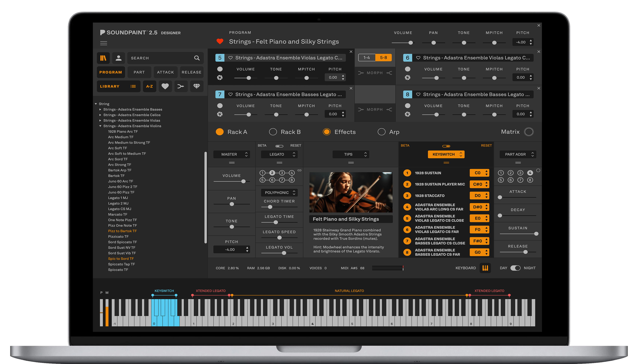Click the MORPH control between parts 5 and 6
This screenshot has width=638, height=364.
tap(375, 73)
